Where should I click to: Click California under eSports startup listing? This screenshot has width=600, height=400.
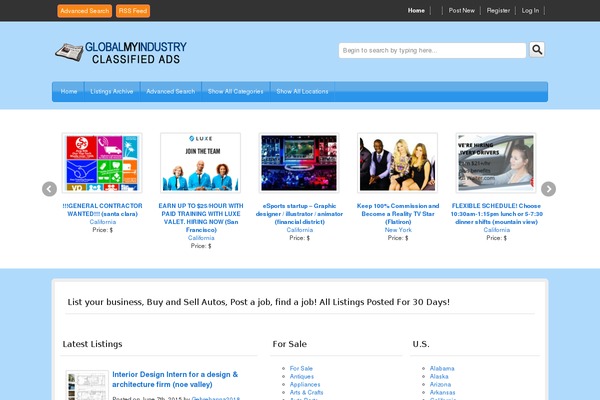300,230
